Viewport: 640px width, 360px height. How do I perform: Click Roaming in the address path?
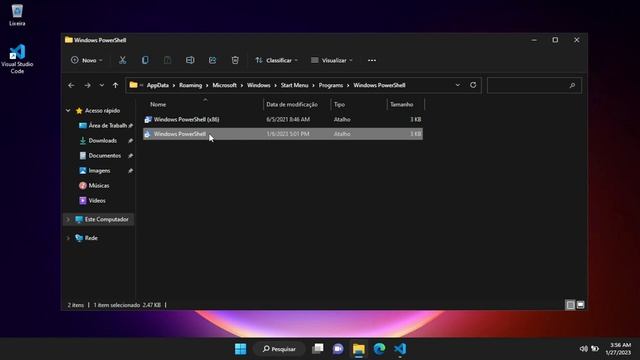[x=191, y=85]
